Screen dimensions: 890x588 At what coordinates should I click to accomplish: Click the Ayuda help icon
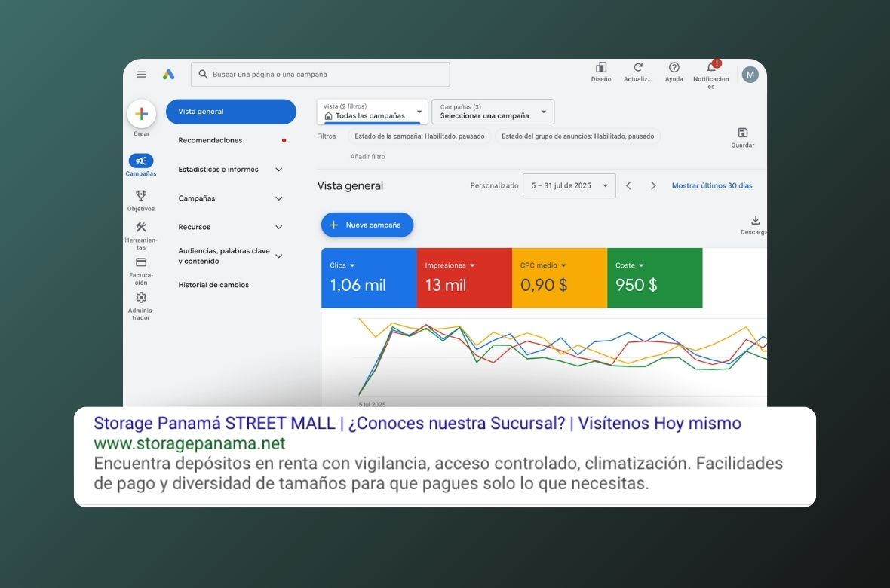pos(674,68)
